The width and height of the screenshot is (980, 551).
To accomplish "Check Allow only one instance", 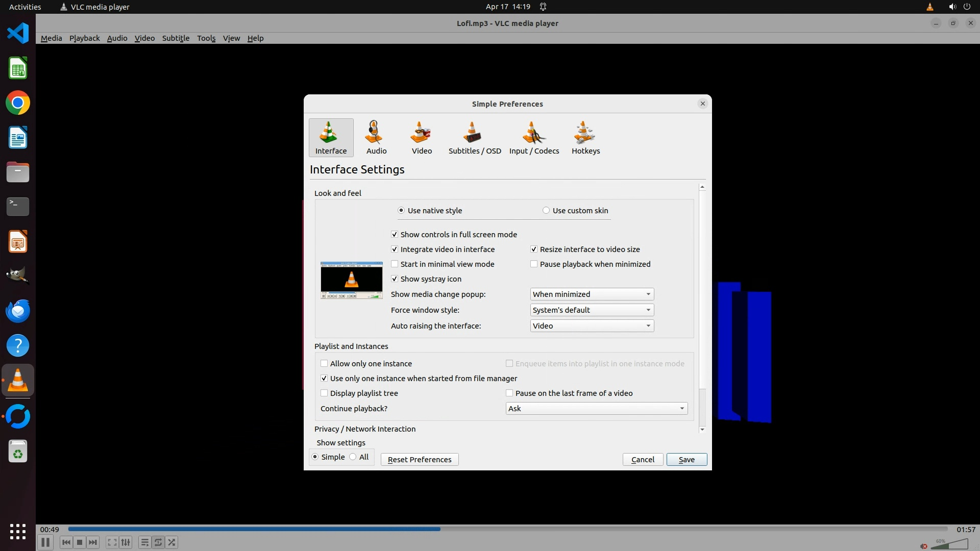I will point(324,364).
